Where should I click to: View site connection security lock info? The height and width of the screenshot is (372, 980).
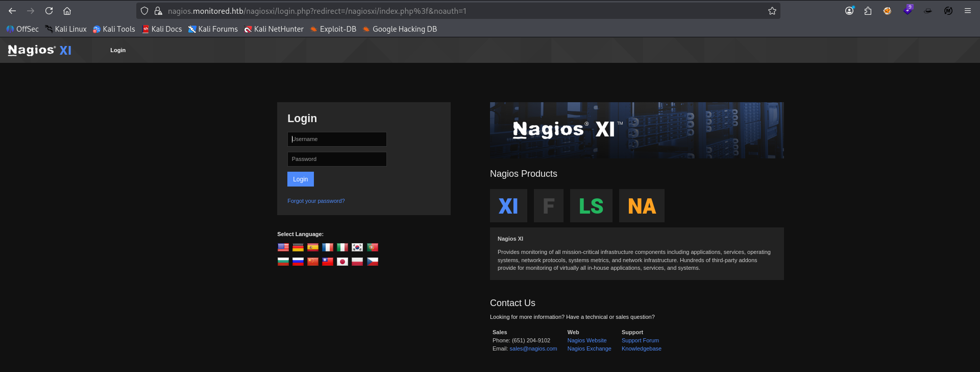coord(158,11)
